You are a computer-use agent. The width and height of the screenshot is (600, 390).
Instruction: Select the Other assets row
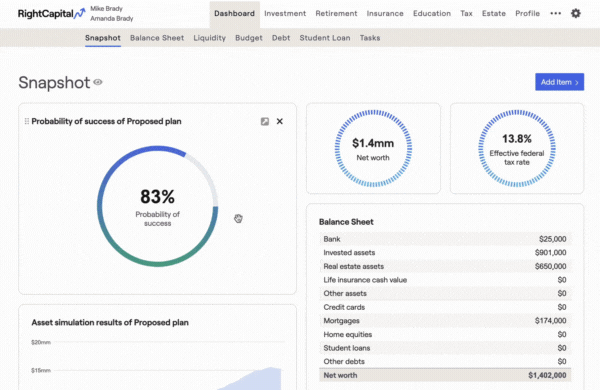pos(445,293)
